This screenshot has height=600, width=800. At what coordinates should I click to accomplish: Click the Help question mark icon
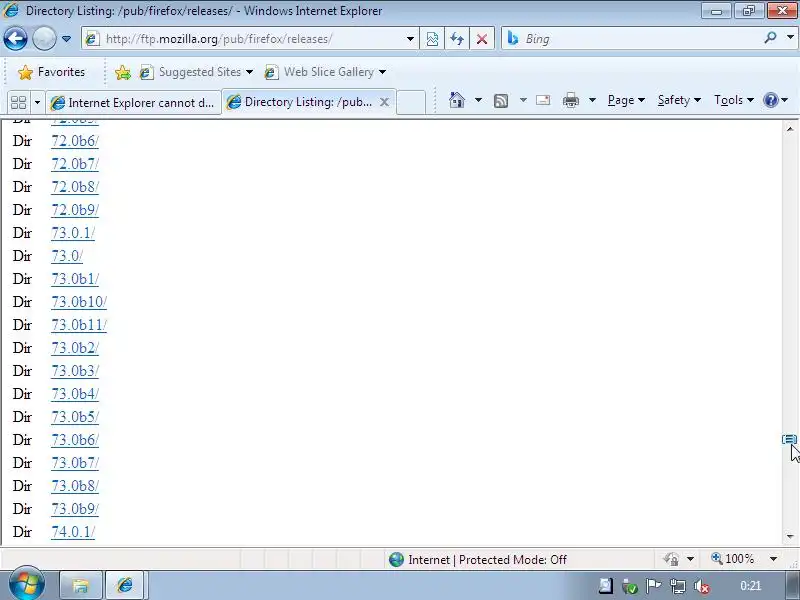[770, 100]
